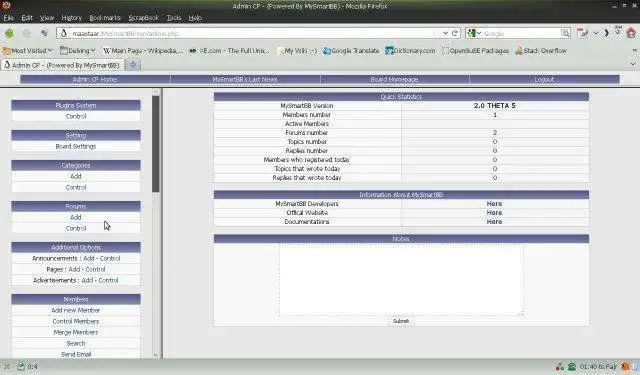Click the orange icon at status bar end
Image resolution: width=640 pixels, height=375 pixels.
point(625,367)
